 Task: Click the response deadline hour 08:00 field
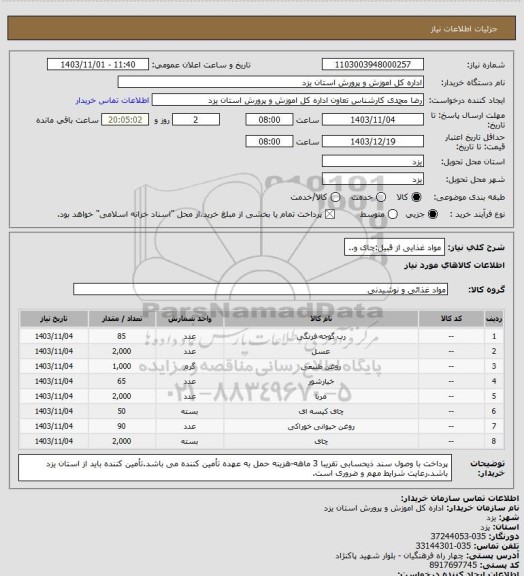tap(269, 120)
